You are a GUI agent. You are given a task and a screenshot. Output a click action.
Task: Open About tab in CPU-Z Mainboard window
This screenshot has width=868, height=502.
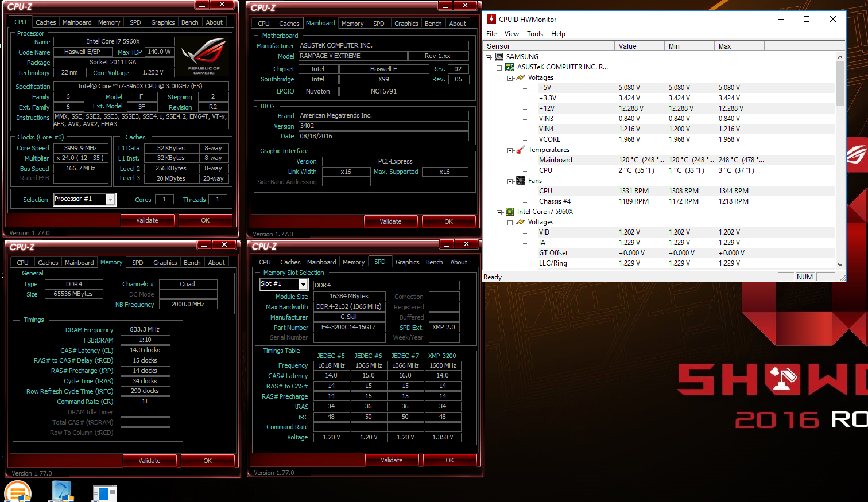tap(458, 24)
